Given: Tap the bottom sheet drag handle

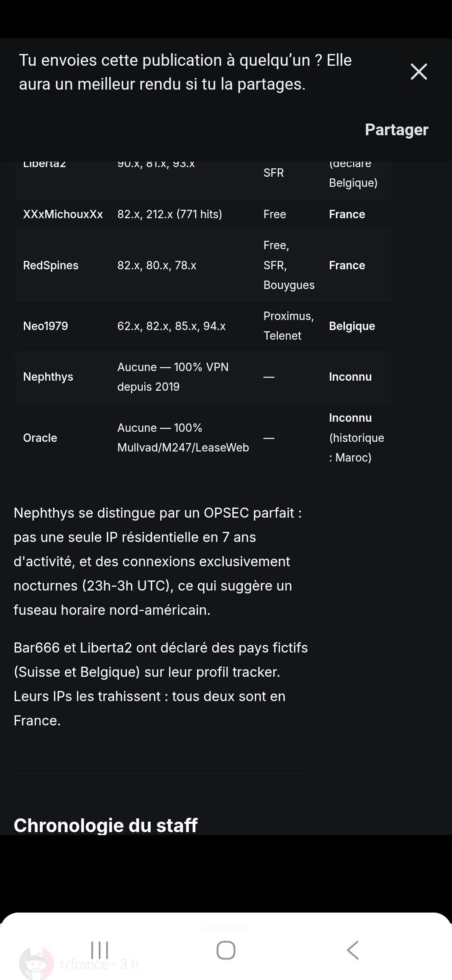Looking at the screenshot, I should tap(226, 929).
